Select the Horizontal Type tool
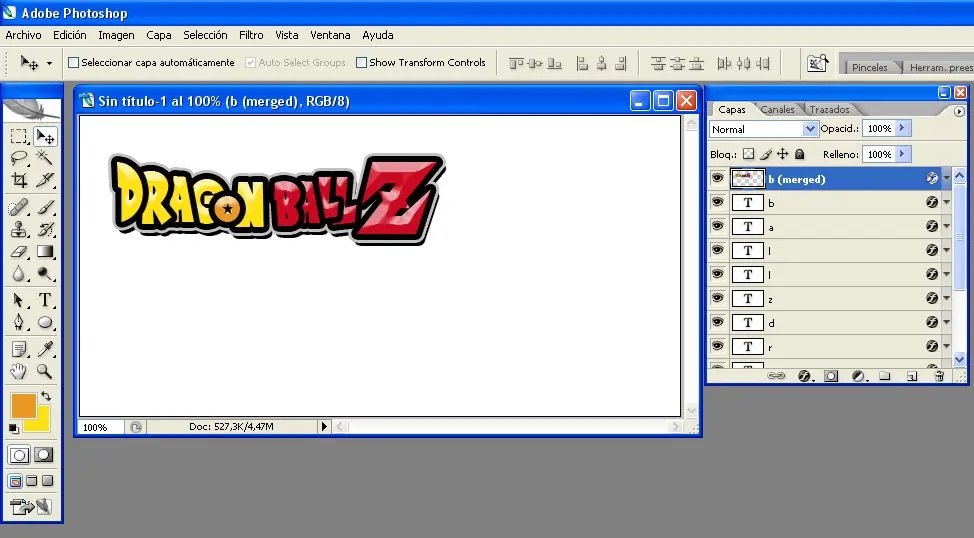 point(45,300)
